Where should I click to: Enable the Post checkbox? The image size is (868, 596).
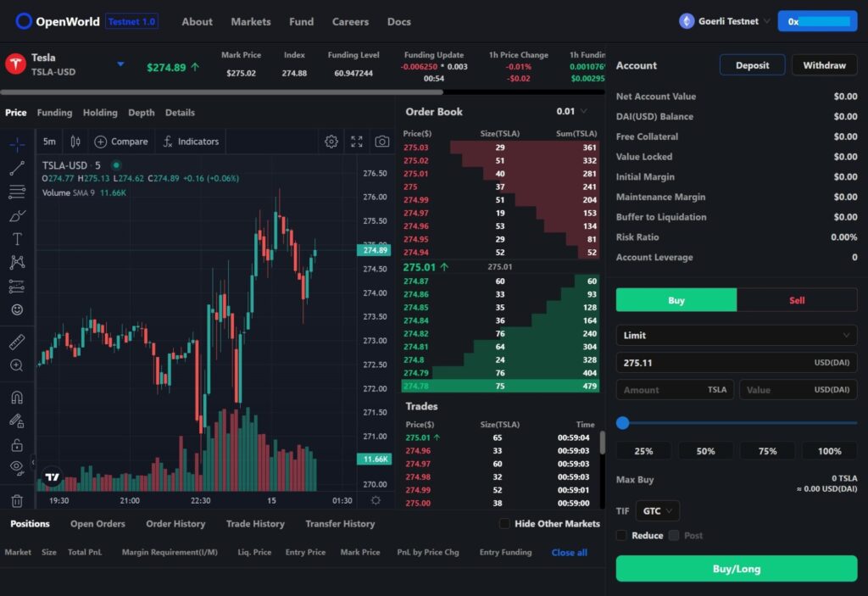674,535
